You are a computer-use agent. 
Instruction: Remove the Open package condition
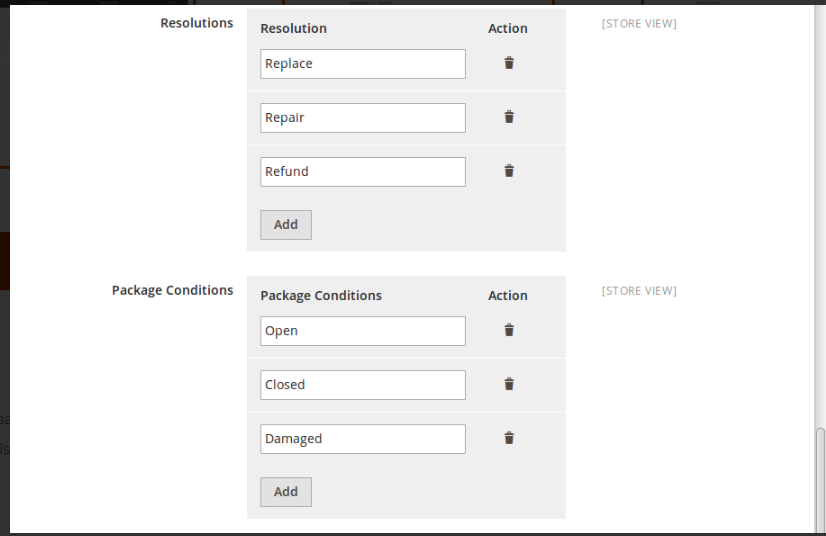509,330
